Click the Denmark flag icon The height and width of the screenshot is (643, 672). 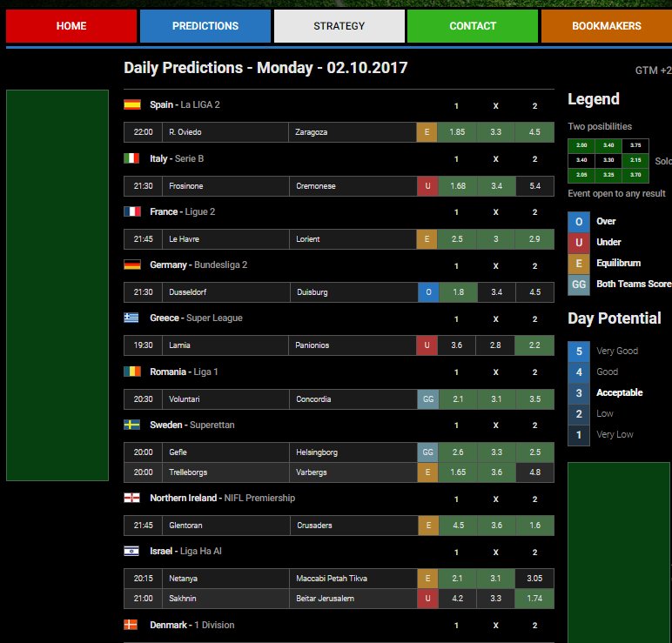click(x=131, y=625)
